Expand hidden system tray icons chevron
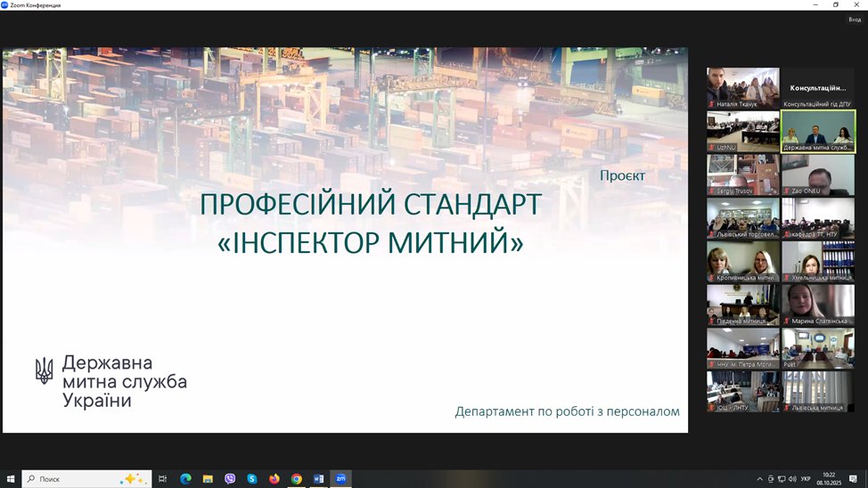Image resolution: width=868 pixels, height=488 pixels. pyautogui.click(x=760, y=479)
